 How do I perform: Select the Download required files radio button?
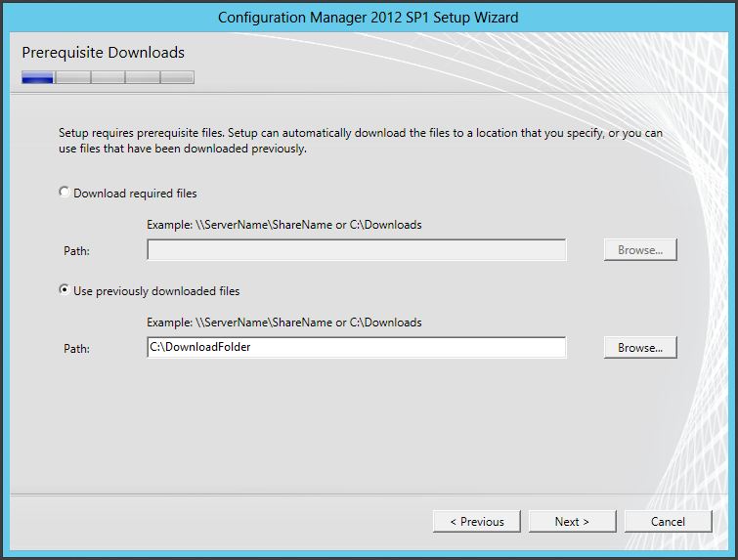65,193
